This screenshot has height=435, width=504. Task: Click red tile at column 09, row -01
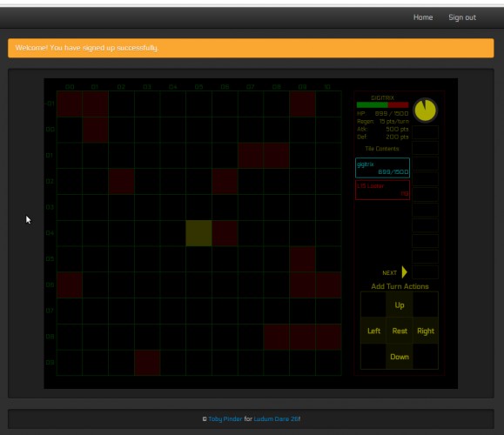(x=302, y=104)
